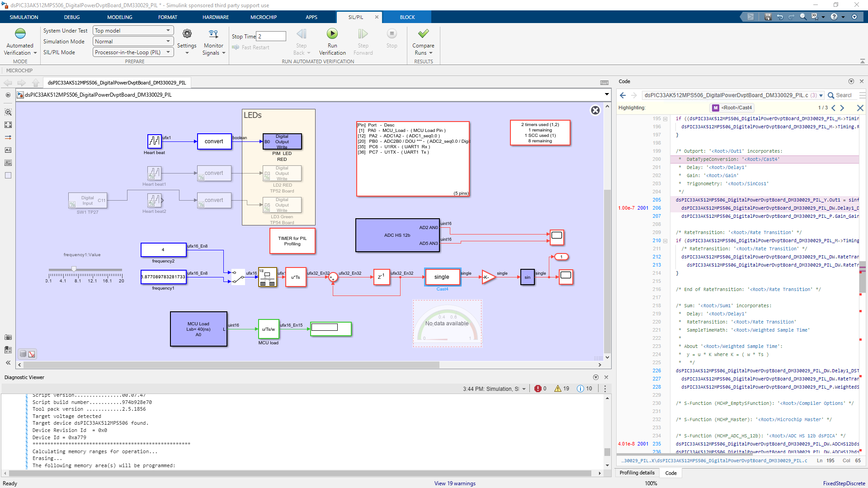Click the View 19 warnings link

pos(455,483)
